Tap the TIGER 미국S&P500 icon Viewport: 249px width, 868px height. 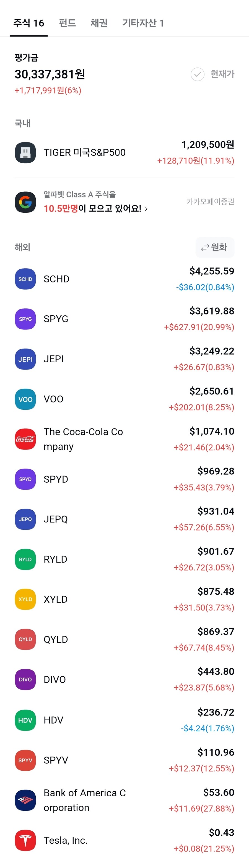25,153
